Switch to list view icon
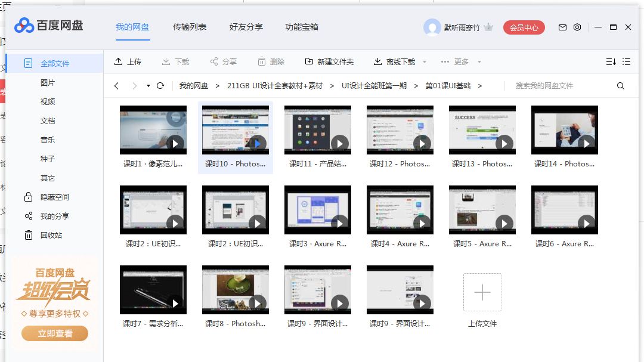Viewport: 644px width, 362px height. [626, 61]
